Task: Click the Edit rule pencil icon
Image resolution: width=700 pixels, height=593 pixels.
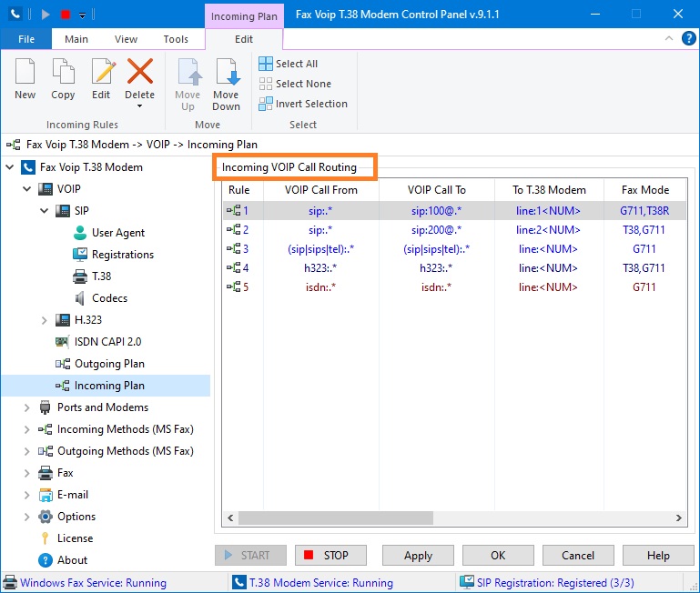Action: click(x=103, y=71)
